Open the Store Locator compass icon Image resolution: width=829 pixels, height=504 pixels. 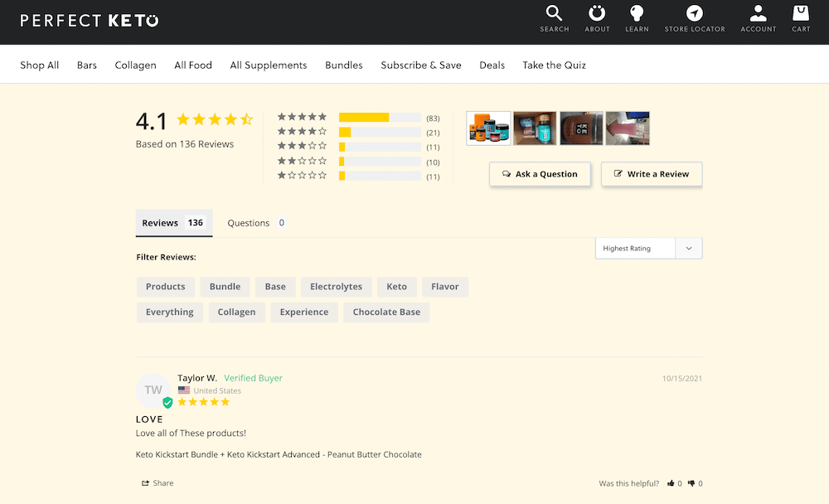(694, 13)
